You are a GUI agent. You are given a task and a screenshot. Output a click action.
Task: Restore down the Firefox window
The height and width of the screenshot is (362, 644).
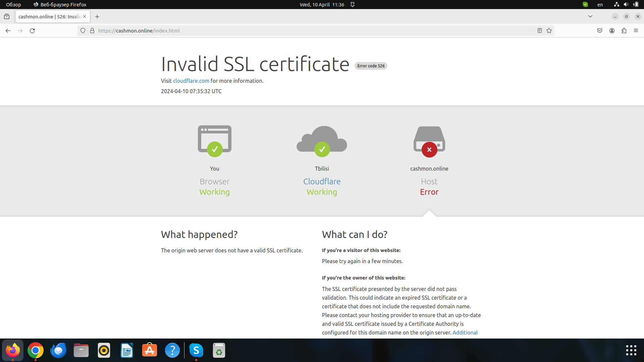pyautogui.click(x=627, y=16)
